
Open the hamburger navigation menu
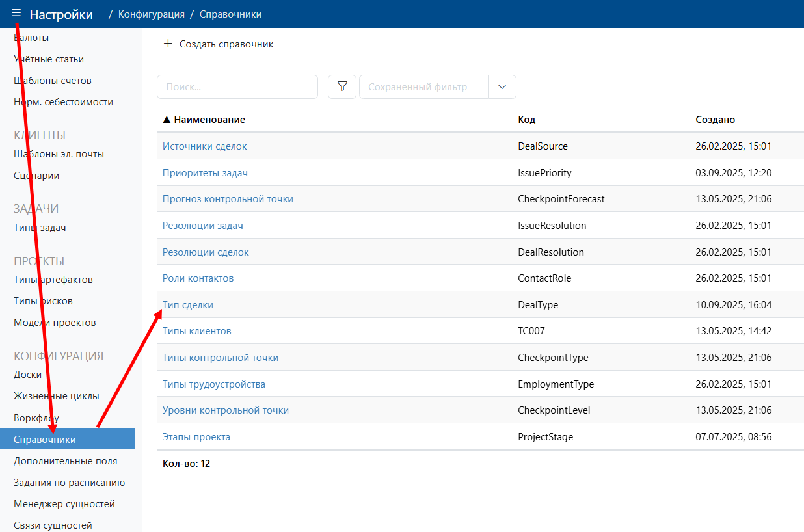pyautogui.click(x=16, y=14)
